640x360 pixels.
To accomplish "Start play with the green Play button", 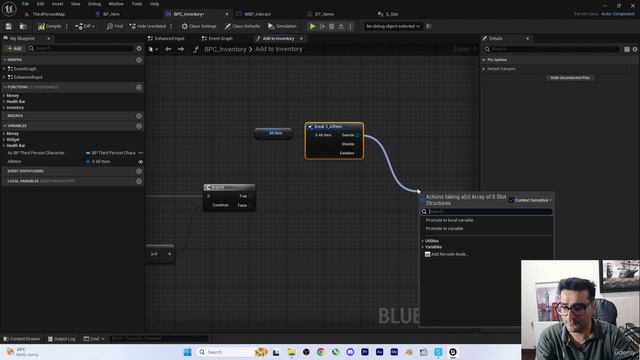I will point(312,26).
